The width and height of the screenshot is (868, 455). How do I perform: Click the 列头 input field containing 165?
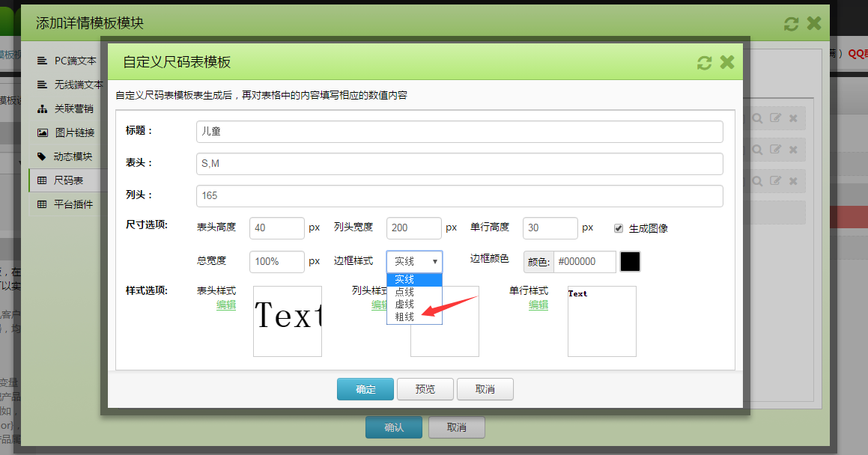tap(460, 196)
